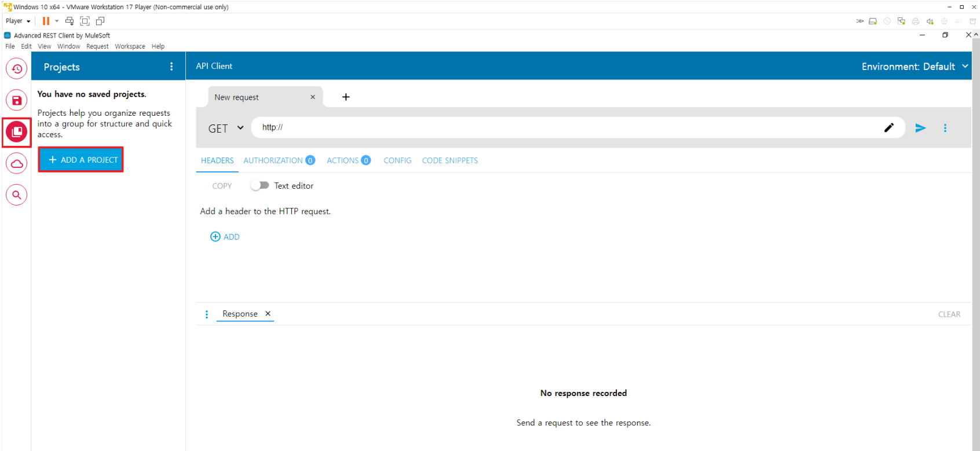Click the VMware Unity mode icon
This screenshot has width=980, height=451.
[x=100, y=21]
